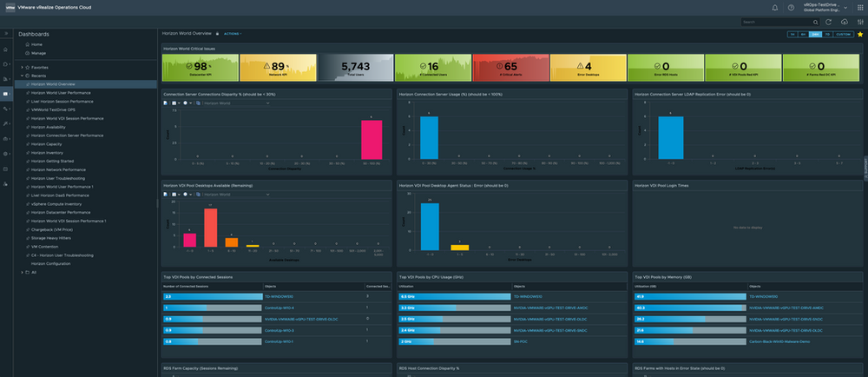Viewport: 868px width, 377px height.
Task: Toggle the yellow favorite star for dashboard
Action: point(859,34)
